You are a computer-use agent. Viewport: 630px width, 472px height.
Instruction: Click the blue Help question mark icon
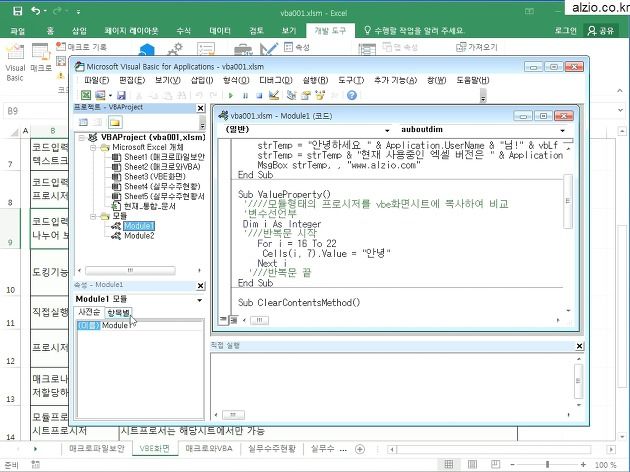(x=352, y=95)
